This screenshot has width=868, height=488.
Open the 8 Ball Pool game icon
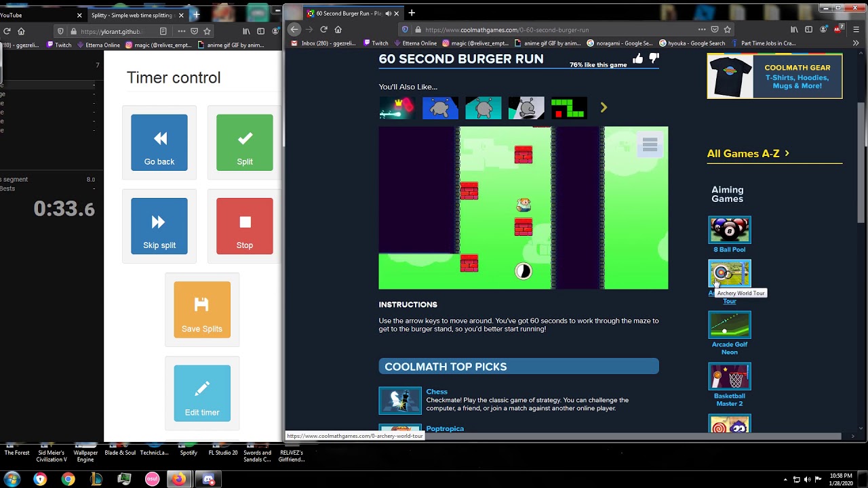click(730, 230)
